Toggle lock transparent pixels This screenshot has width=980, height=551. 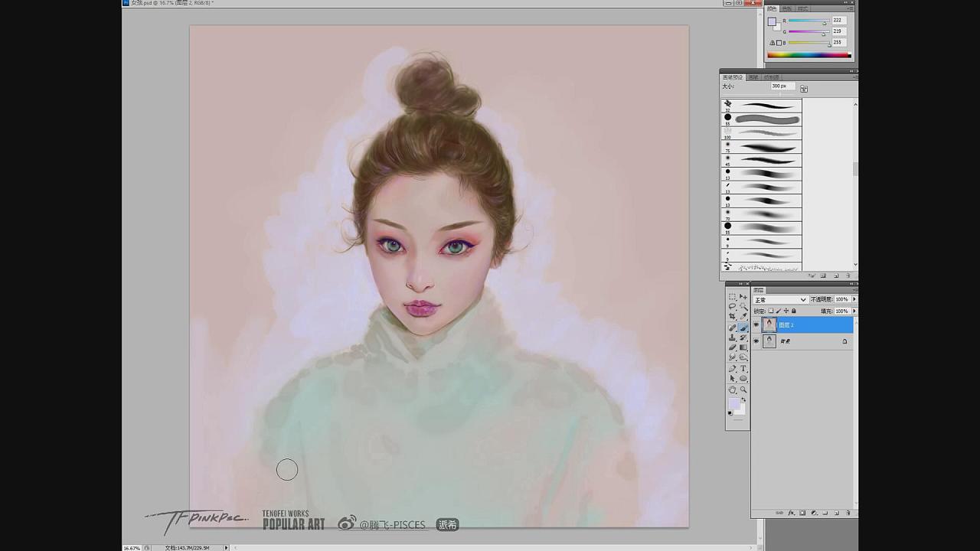[x=771, y=311]
